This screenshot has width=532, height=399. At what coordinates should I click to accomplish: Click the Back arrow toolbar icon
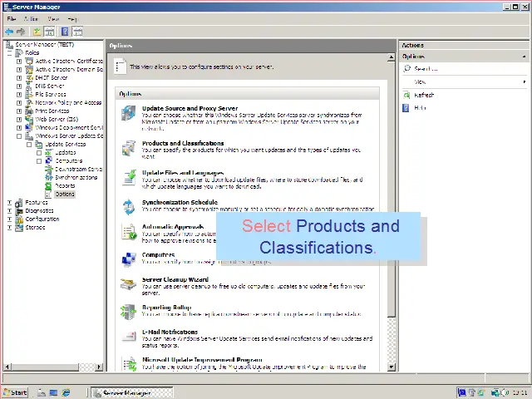click(x=9, y=32)
